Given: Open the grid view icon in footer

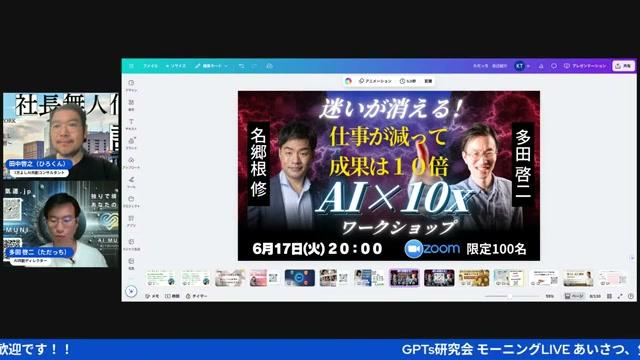Looking at the screenshot, I should click(x=609, y=296).
